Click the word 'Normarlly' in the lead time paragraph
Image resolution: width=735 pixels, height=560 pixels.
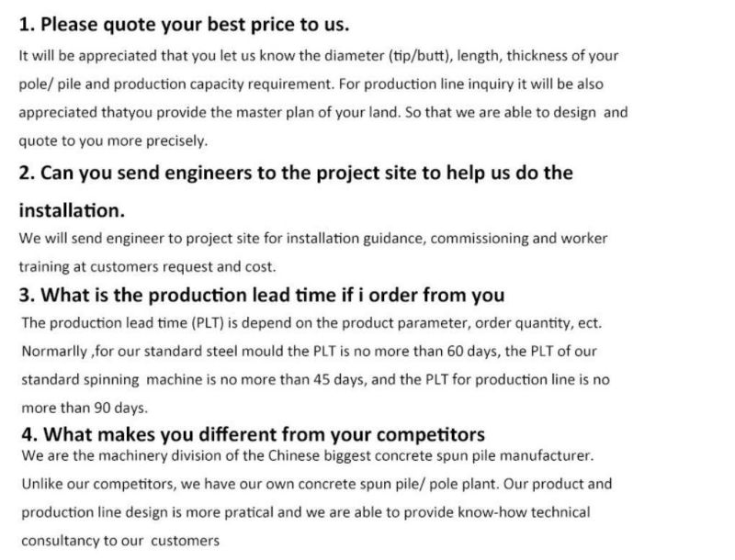[x=54, y=352]
